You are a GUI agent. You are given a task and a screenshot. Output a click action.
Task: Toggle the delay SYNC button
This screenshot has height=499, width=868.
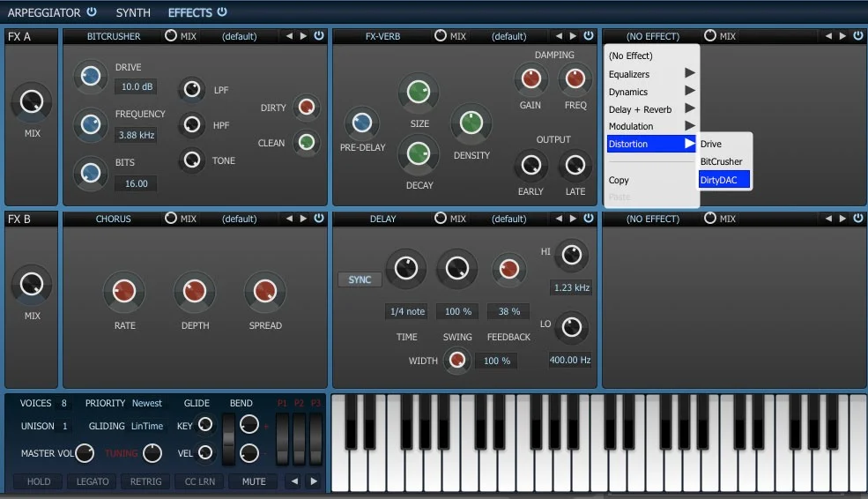click(x=360, y=279)
